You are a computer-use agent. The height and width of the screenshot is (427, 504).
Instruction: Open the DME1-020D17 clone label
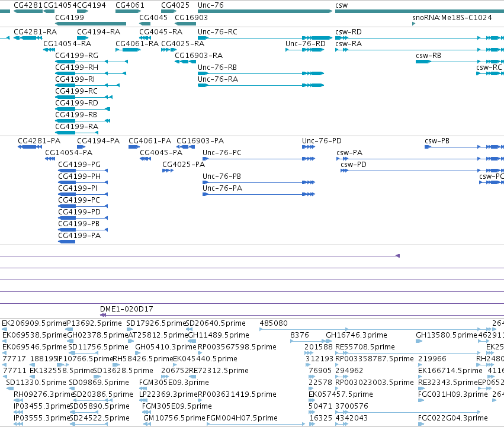click(x=127, y=309)
